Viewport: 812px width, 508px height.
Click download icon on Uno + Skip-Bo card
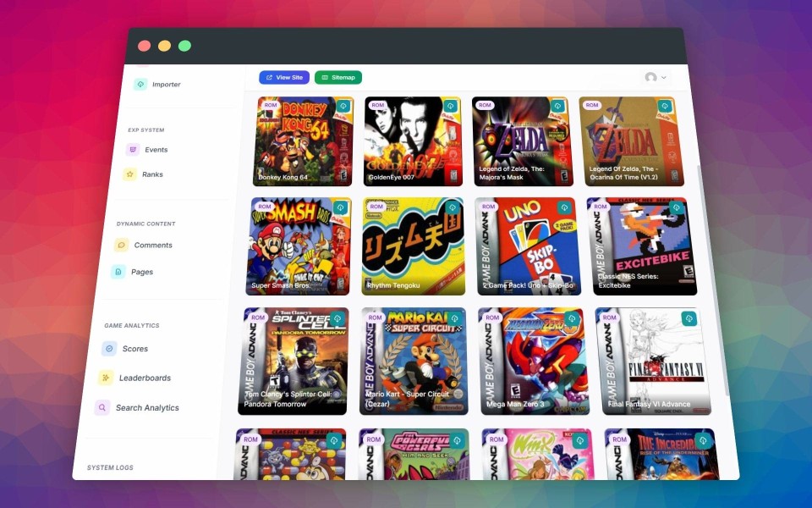[x=564, y=207]
